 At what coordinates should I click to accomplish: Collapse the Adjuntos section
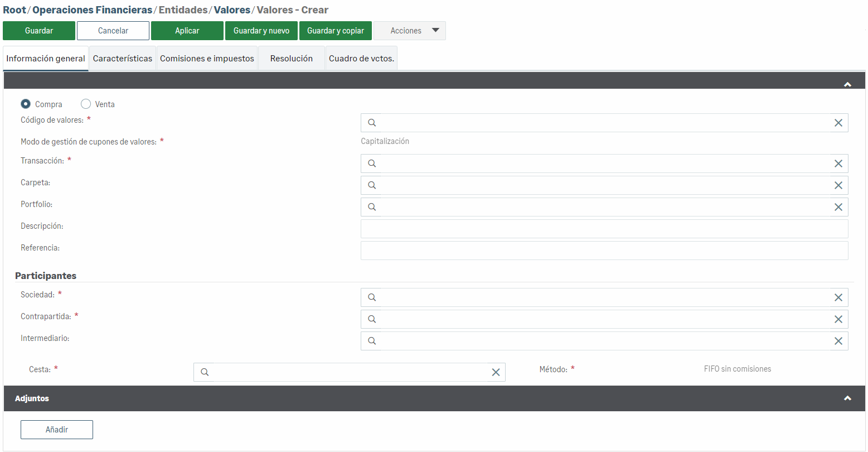(847, 398)
